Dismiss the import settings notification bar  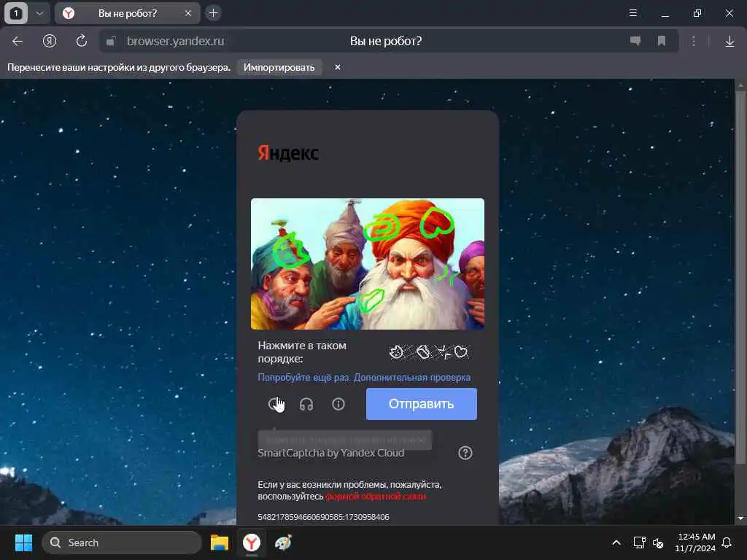(x=337, y=67)
